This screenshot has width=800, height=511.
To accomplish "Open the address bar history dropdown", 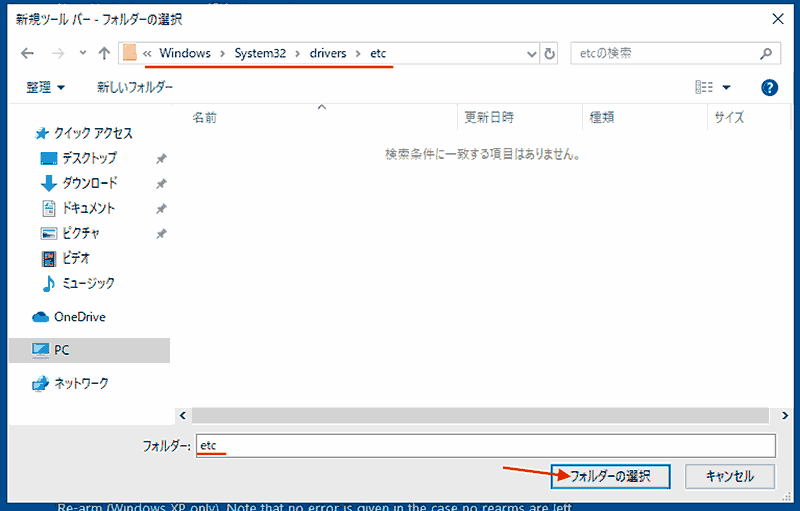I will click(532, 54).
